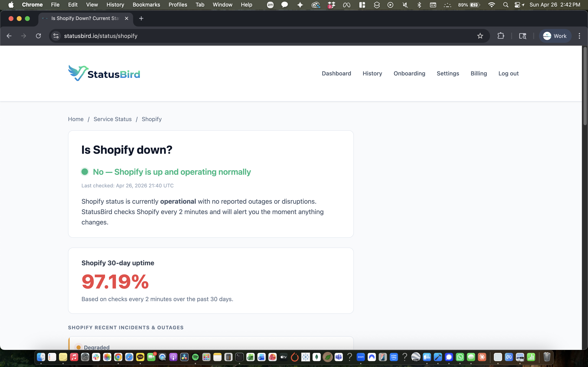Open the Chrome extensions puzzle icon

click(x=501, y=36)
